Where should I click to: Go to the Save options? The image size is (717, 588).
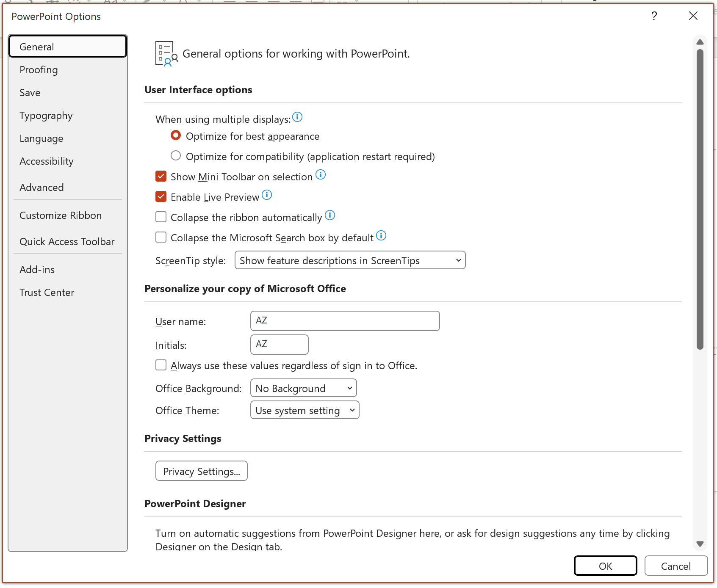(x=68, y=93)
